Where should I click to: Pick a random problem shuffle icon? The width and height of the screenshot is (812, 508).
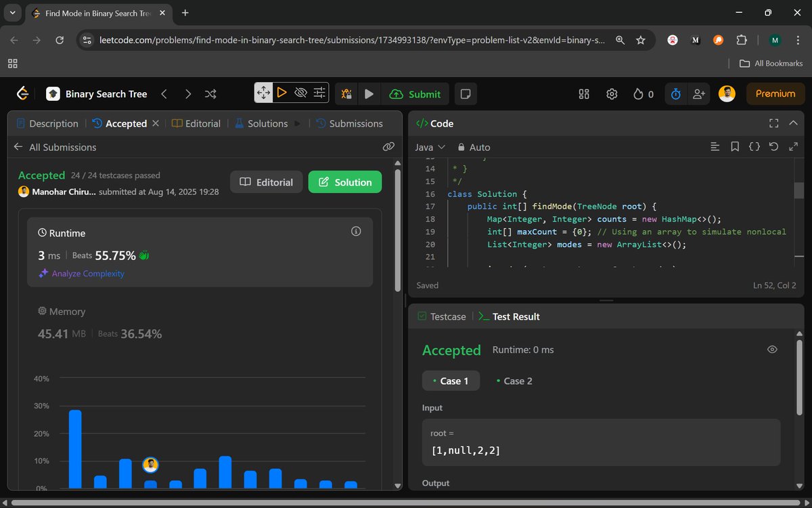(x=210, y=94)
